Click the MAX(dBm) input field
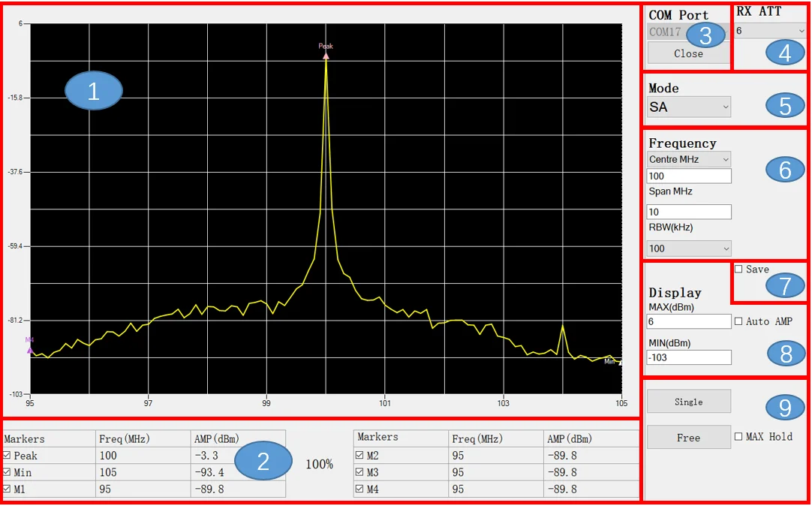 click(689, 321)
